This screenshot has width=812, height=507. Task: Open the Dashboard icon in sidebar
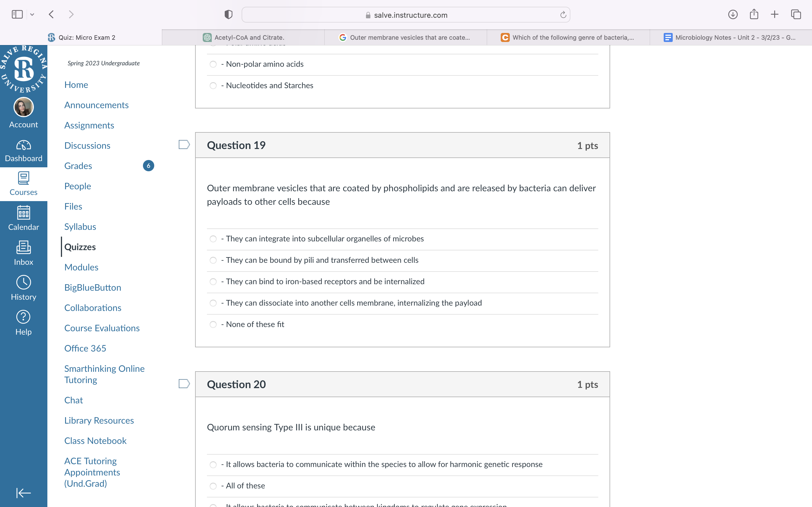click(23, 146)
